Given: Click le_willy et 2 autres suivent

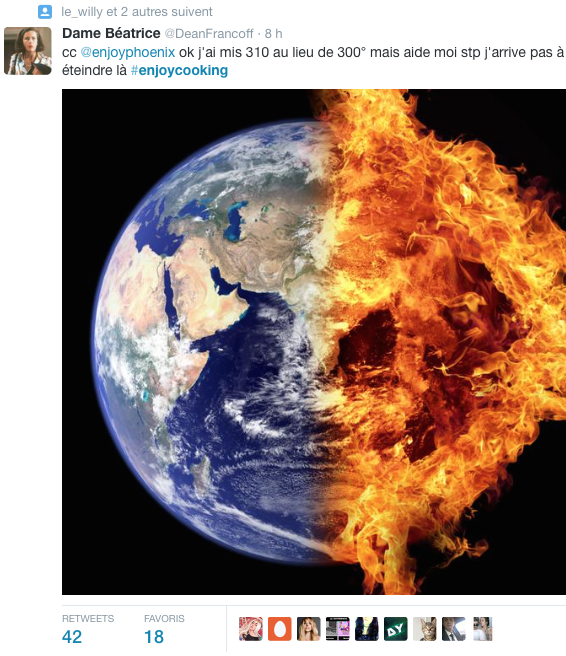Looking at the screenshot, I should [137, 12].
